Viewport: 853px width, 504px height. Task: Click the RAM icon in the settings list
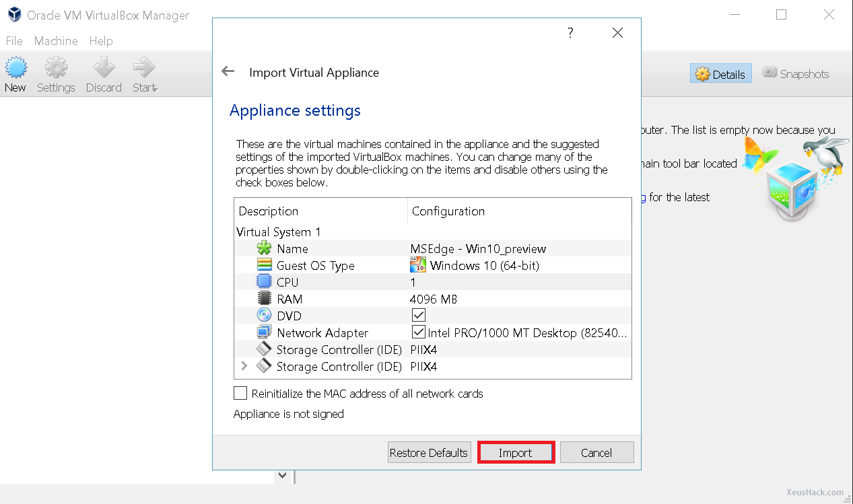click(263, 298)
